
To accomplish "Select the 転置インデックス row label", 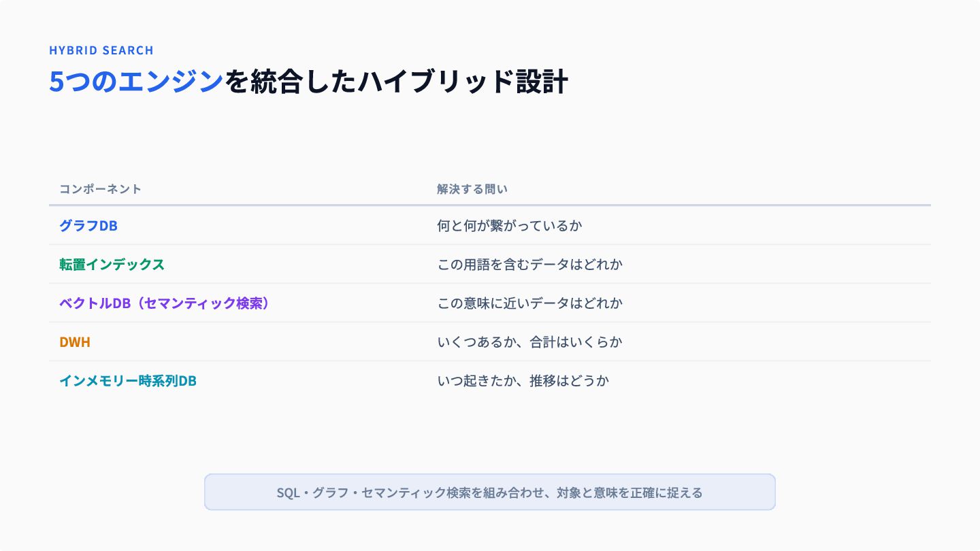I will [x=112, y=264].
